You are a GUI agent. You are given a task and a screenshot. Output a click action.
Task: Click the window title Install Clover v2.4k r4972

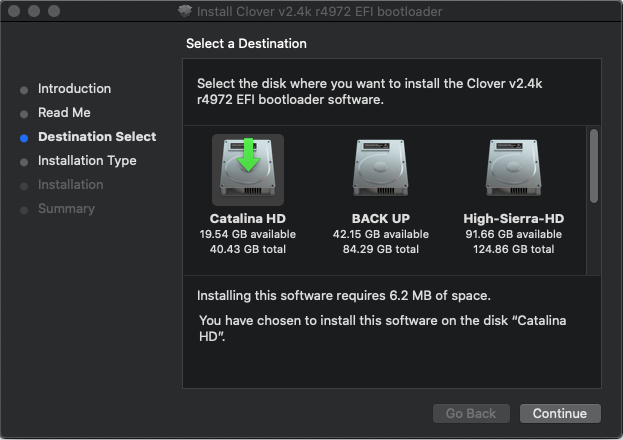[x=319, y=12]
